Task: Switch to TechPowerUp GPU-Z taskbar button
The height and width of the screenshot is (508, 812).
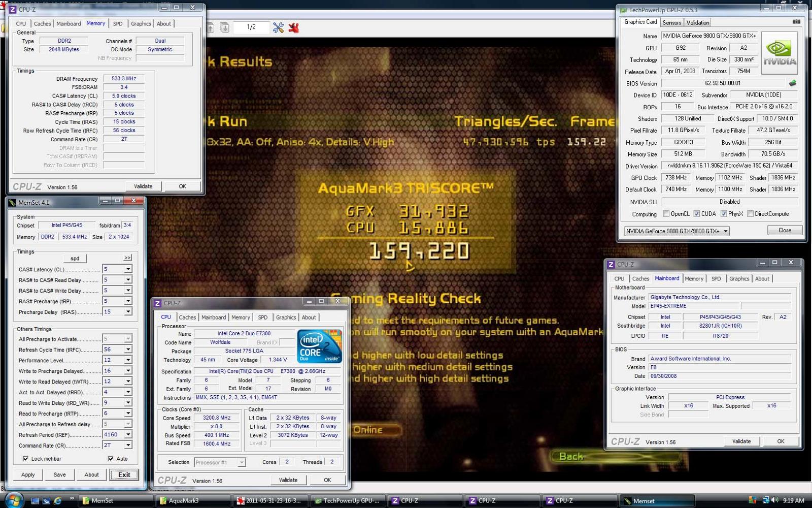Action: (x=348, y=501)
